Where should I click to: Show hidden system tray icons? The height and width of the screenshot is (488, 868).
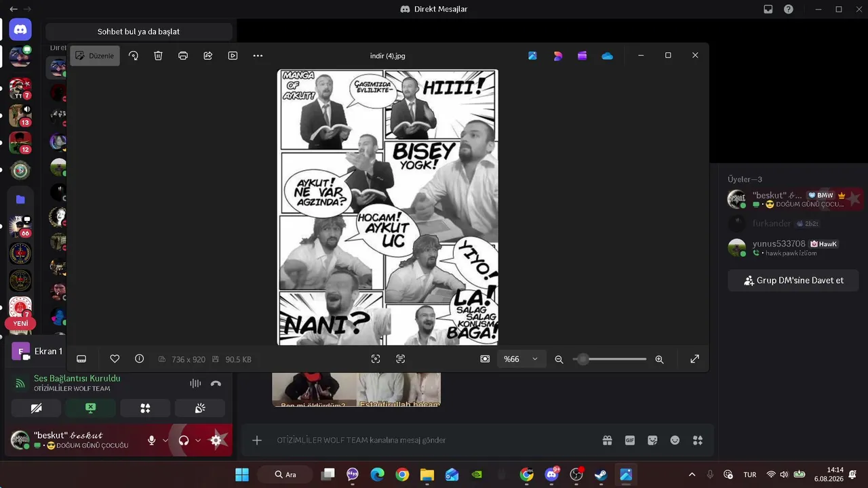tap(692, 474)
